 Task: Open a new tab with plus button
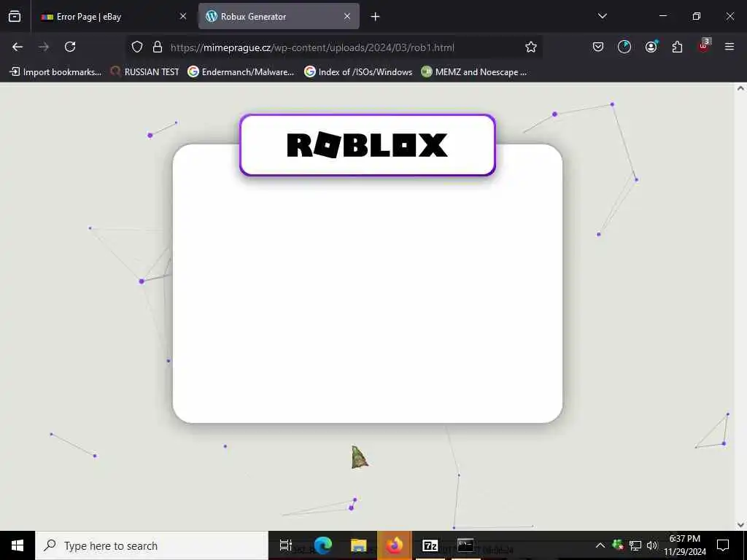pos(376,17)
